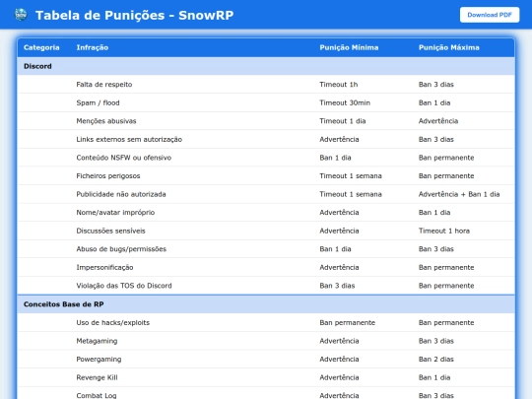Click Conteúdo NSFW ou ofensivo row
The image size is (532, 399).
266,158
